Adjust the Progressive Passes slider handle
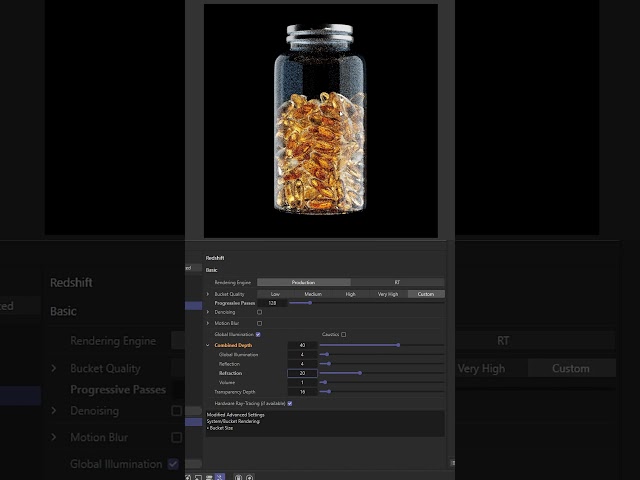The height and width of the screenshot is (480, 640). pyautogui.click(x=310, y=303)
